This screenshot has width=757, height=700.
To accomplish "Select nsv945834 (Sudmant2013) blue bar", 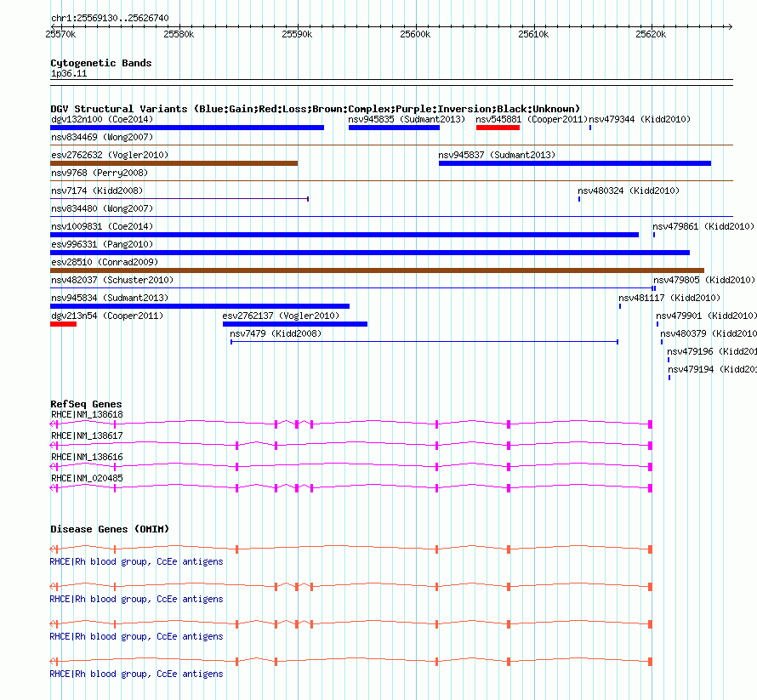I will (x=200, y=306).
